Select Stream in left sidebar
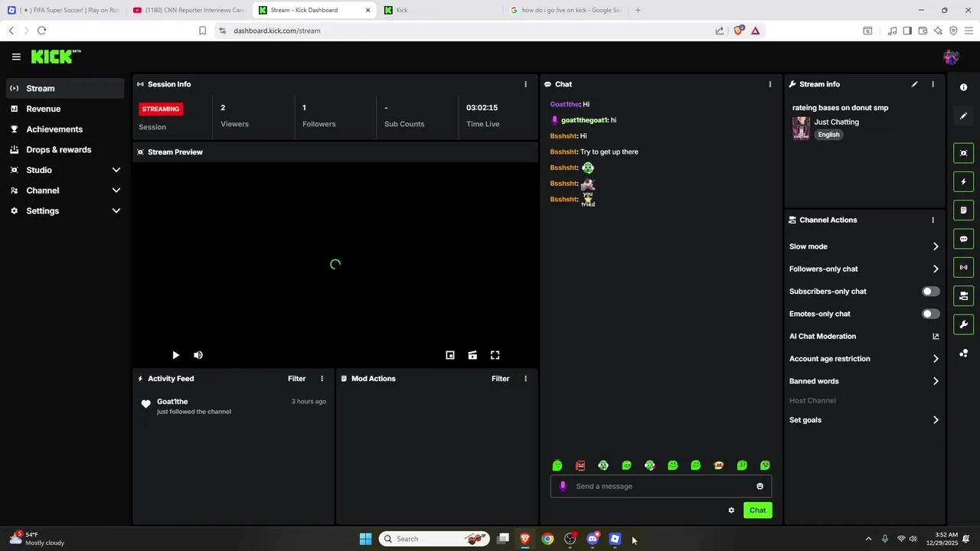The width and height of the screenshot is (980, 551). point(65,88)
